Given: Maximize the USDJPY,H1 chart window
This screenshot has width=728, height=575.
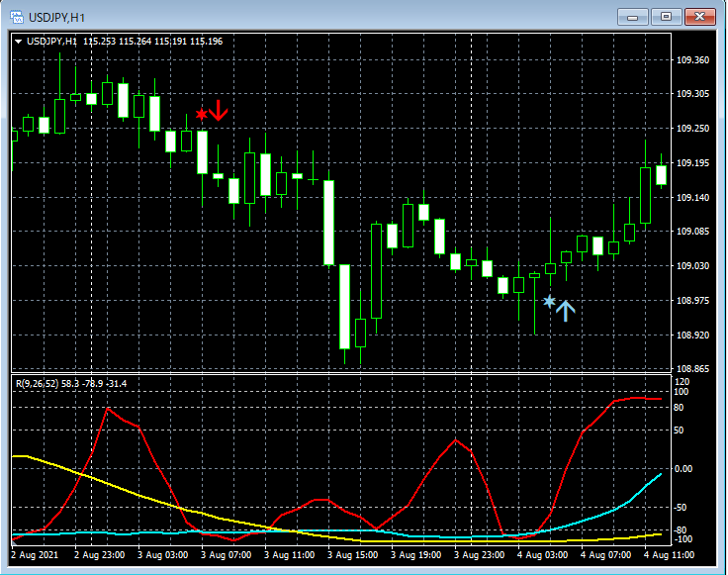Looking at the screenshot, I should (x=666, y=17).
